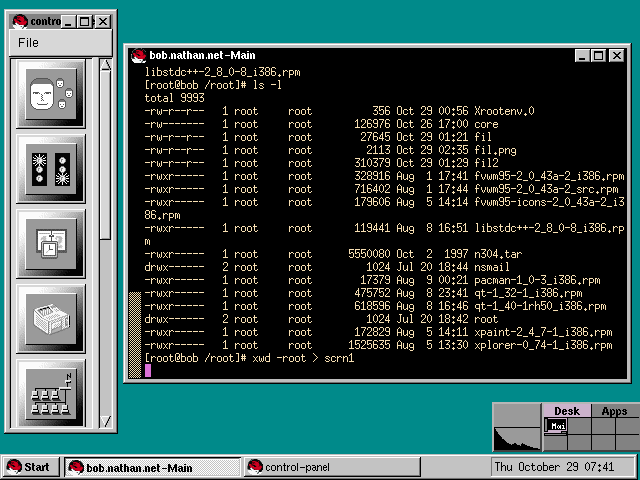Click the control-panel window's red hat icon
The width and height of the screenshot is (640, 480).
tap(18, 20)
